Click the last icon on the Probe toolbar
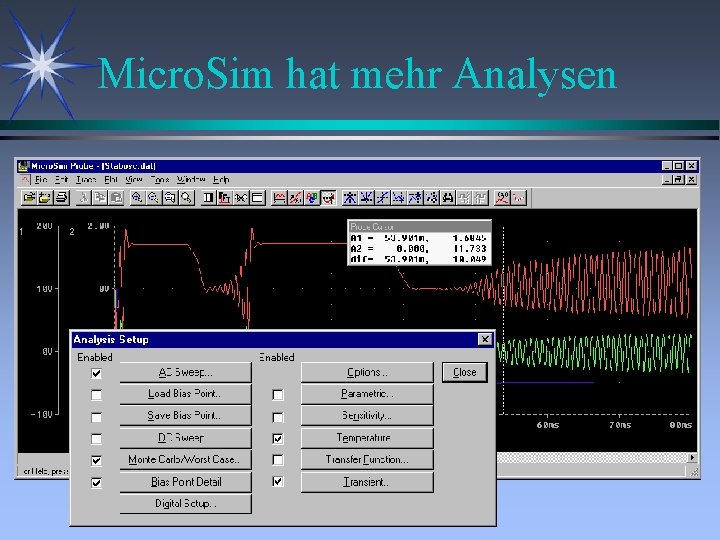Image resolution: width=720 pixels, height=540 pixels. 518,198
